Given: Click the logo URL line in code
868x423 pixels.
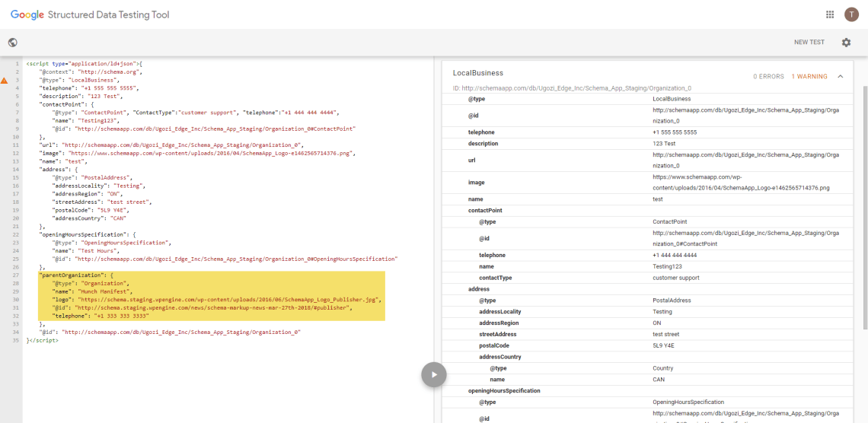Looking at the screenshot, I should 217,299.
